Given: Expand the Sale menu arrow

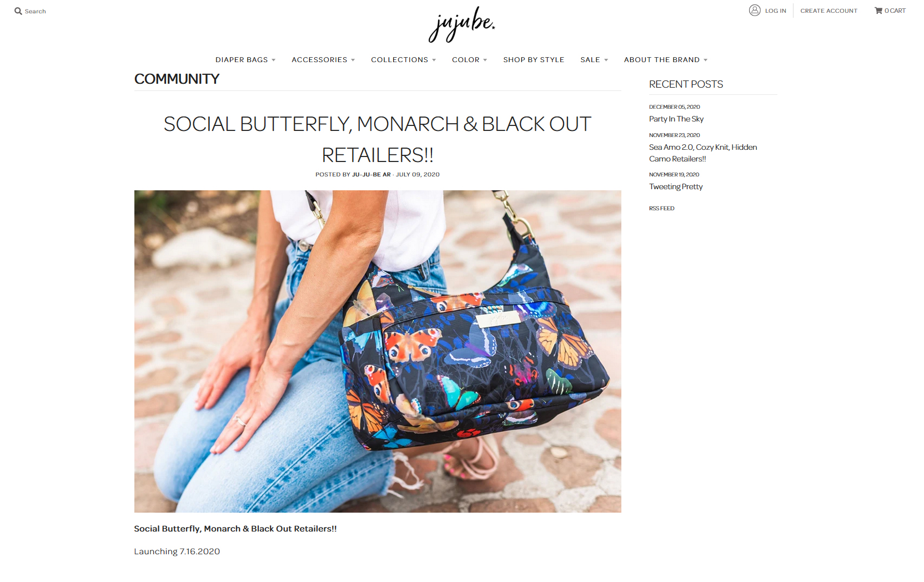Looking at the screenshot, I should coord(606,60).
